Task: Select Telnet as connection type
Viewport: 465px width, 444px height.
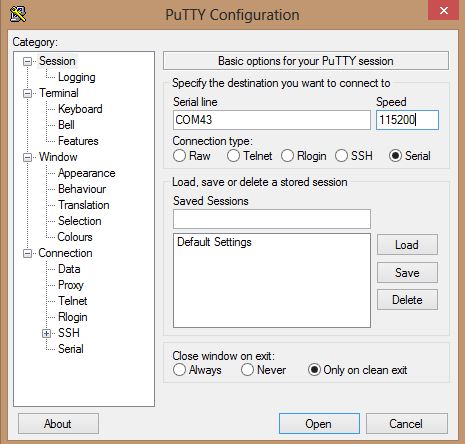Action: point(233,156)
